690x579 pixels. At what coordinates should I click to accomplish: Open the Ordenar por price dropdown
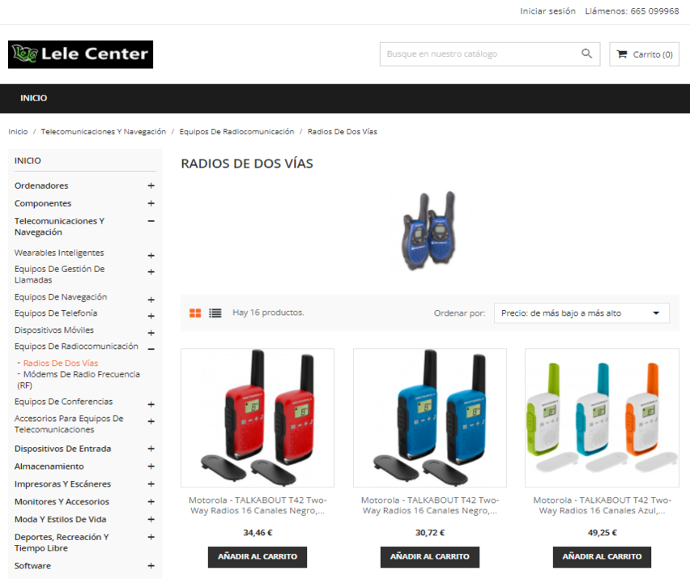582,313
